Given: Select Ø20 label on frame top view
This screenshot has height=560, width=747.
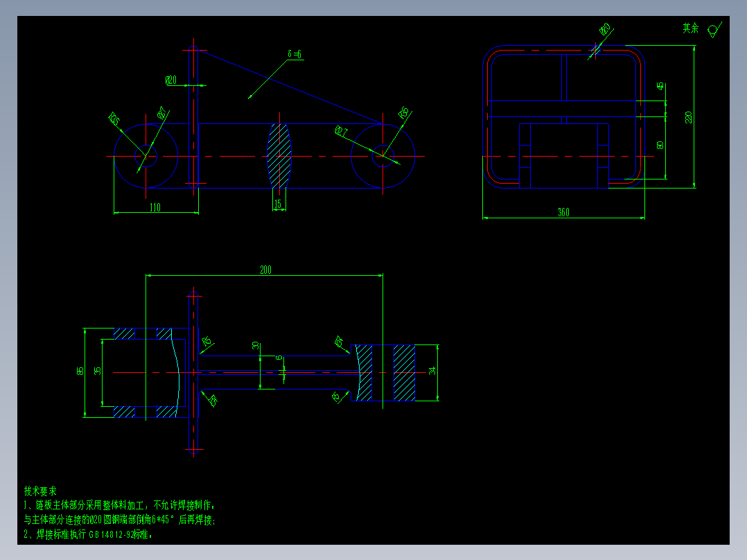Looking at the screenshot, I should (x=605, y=30).
